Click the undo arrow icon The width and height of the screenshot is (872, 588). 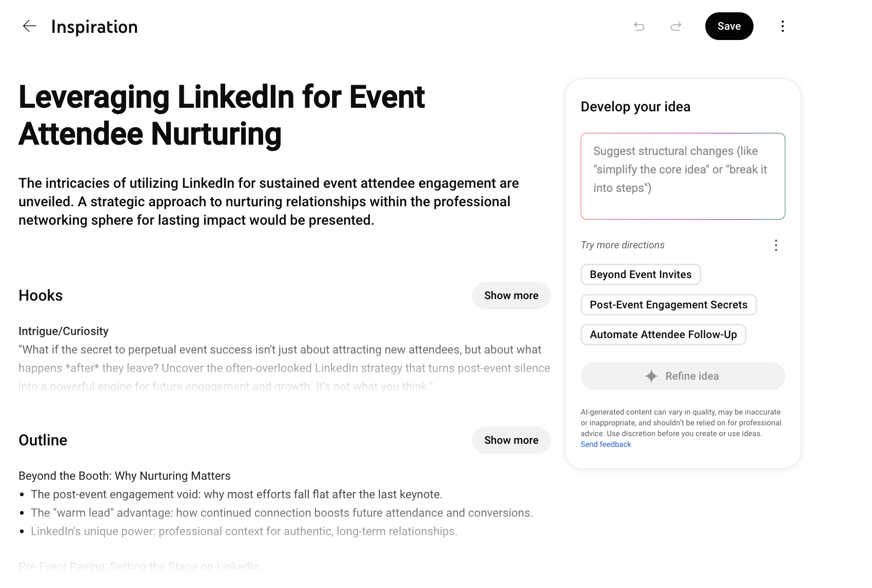(x=639, y=26)
